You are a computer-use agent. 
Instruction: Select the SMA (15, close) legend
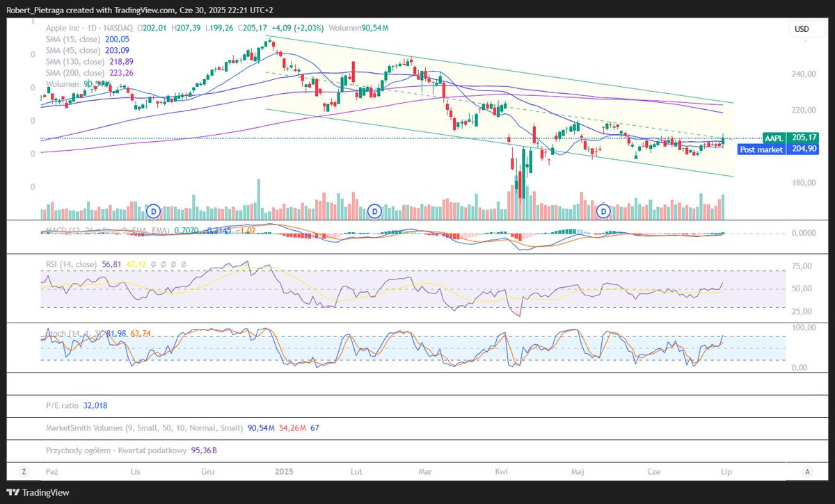(88, 40)
